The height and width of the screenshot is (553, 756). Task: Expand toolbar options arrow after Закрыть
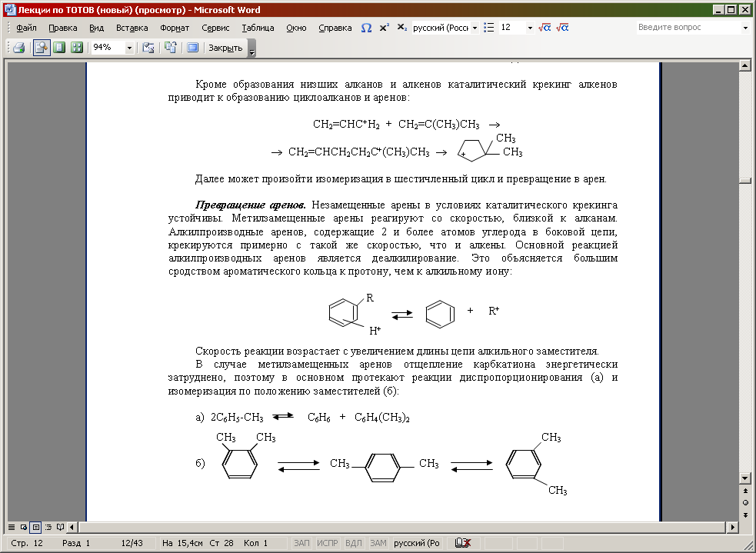click(x=251, y=48)
